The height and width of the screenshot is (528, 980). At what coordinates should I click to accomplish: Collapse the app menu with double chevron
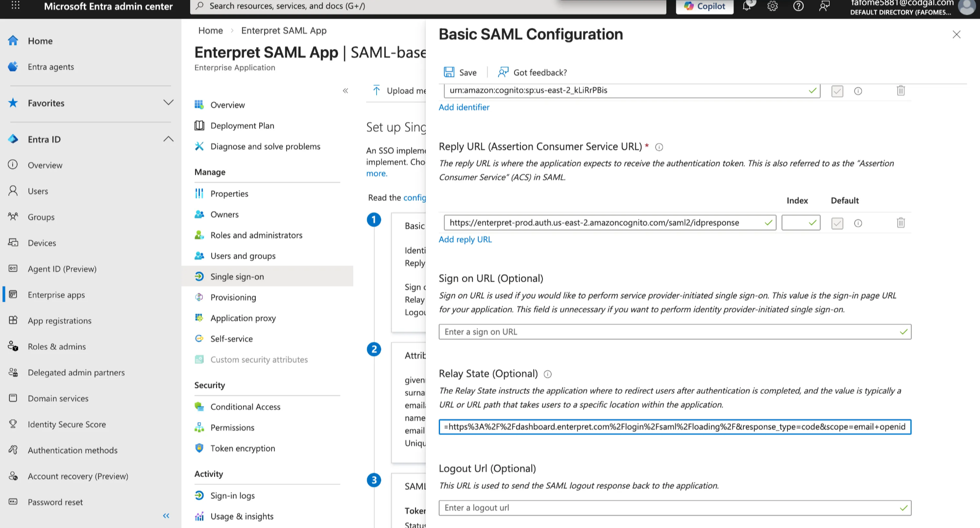coord(345,91)
